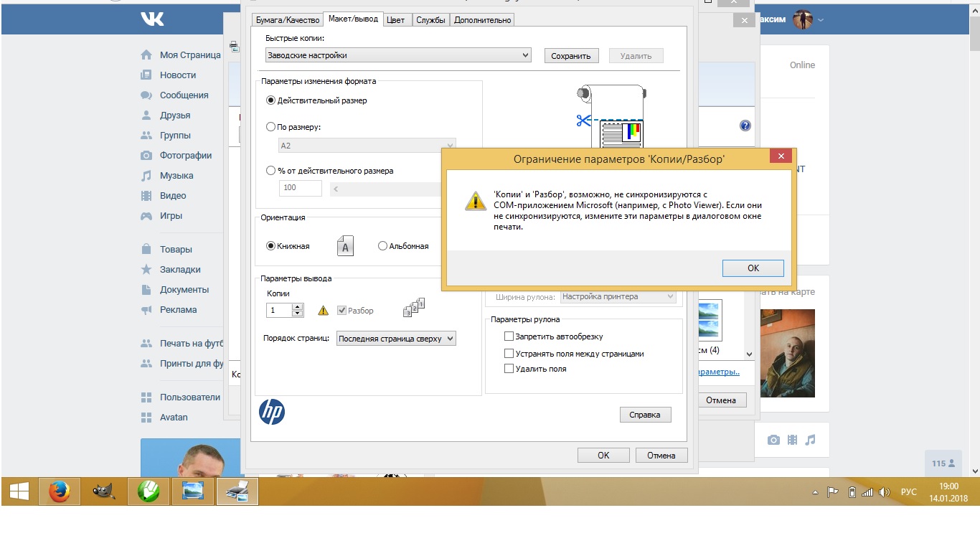The width and height of the screenshot is (980, 551).
Task: Click the 100 percent input field
Action: point(300,188)
